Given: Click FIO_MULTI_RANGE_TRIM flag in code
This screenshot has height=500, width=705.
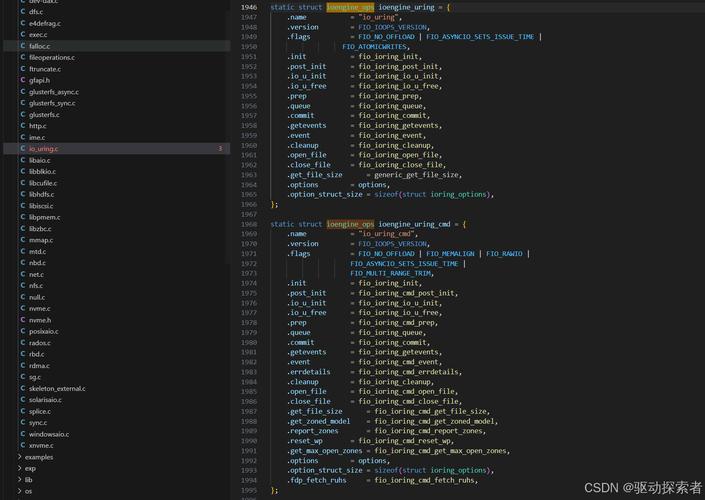Looking at the screenshot, I should click(391, 273).
